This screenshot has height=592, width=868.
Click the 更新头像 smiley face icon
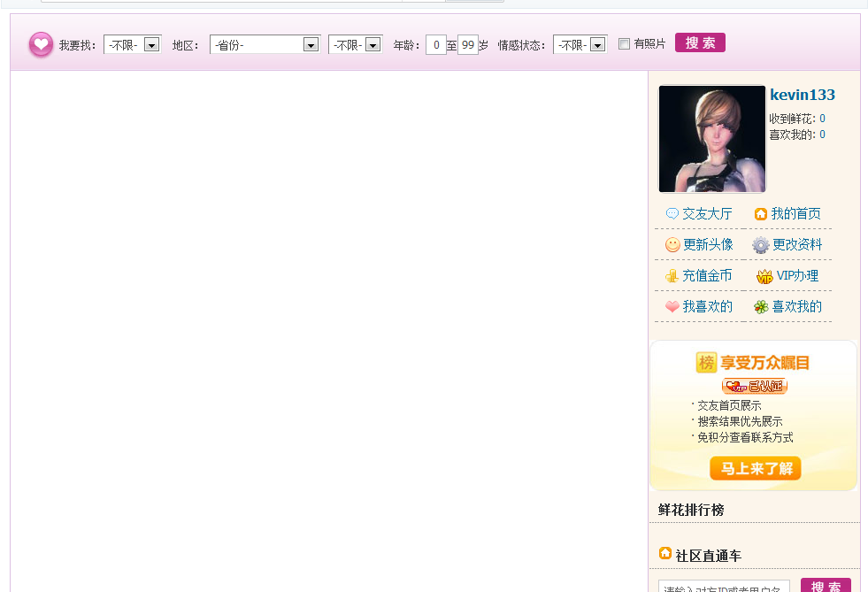[672, 245]
